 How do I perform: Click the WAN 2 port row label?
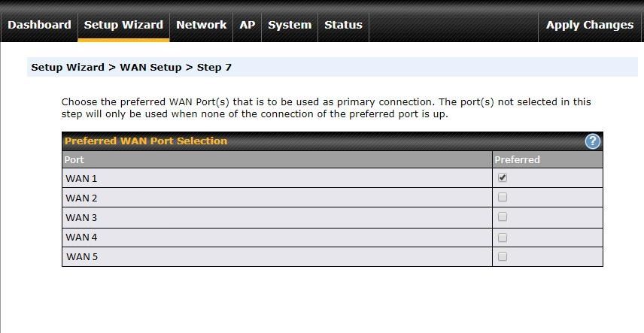[81, 198]
